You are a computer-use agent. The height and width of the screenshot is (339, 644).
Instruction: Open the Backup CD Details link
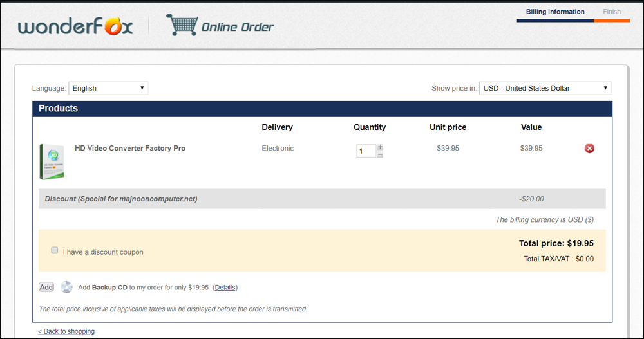(x=225, y=288)
